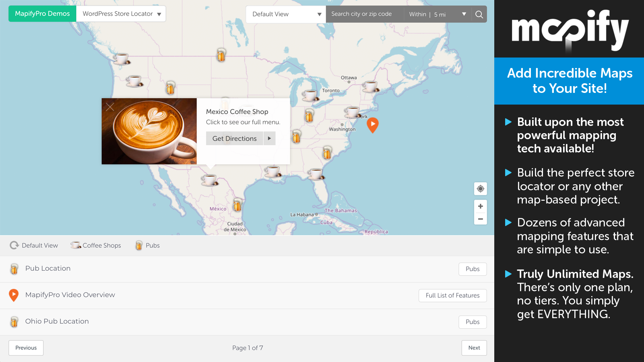
Task: Click the coffee marker under the popup tip
Action: (210, 180)
